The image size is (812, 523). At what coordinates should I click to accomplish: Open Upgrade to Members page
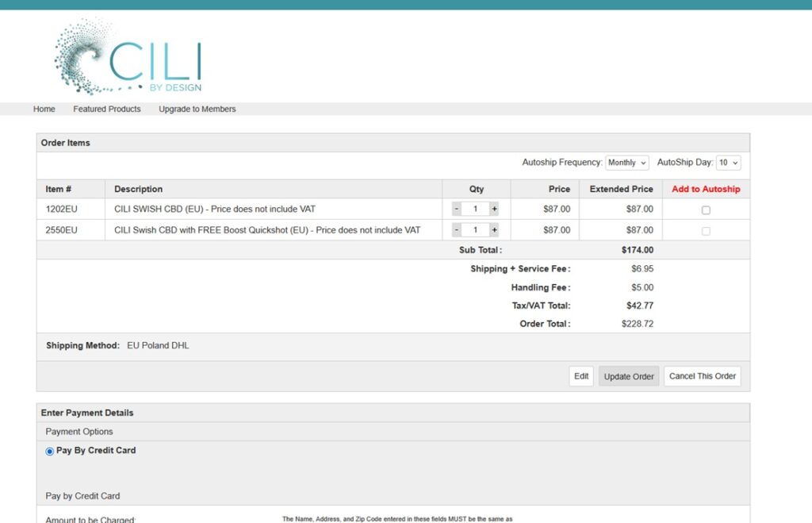coord(197,109)
